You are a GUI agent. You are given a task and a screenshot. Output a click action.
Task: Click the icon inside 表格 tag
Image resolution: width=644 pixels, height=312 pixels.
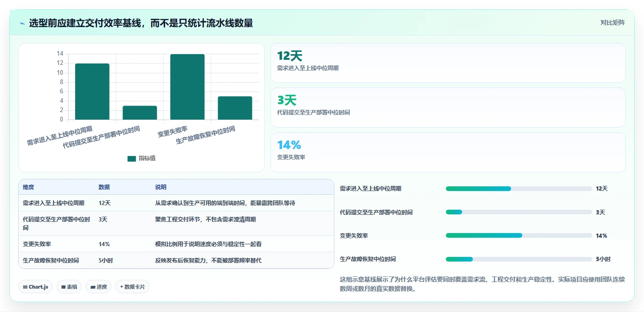[63, 287]
